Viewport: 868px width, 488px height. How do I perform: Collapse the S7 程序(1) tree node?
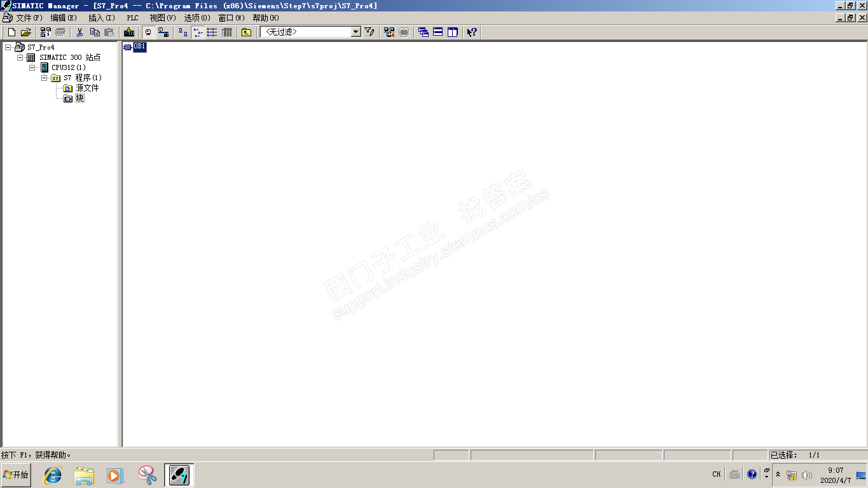click(x=44, y=78)
